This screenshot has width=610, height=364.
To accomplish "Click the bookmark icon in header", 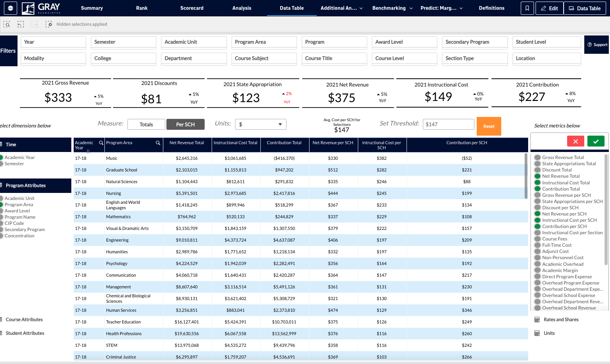I will (x=527, y=8).
